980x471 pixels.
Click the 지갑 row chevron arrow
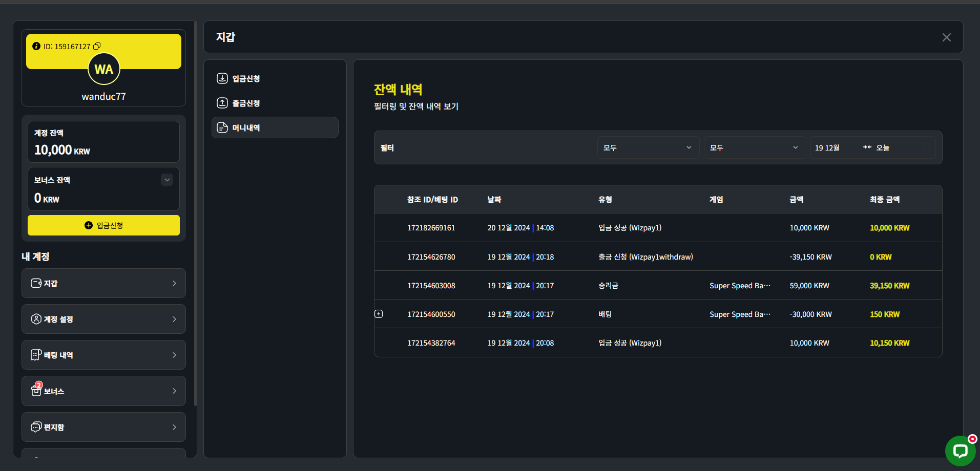(174, 283)
